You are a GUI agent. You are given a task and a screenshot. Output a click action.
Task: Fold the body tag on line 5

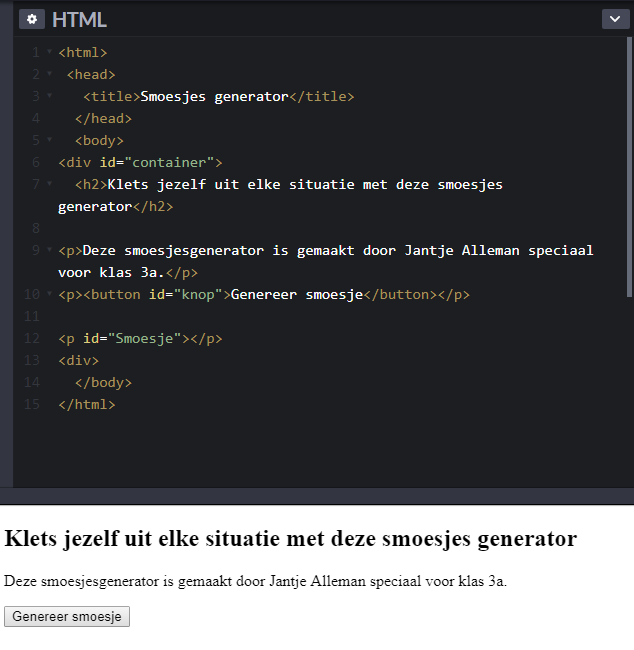(49, 140)
